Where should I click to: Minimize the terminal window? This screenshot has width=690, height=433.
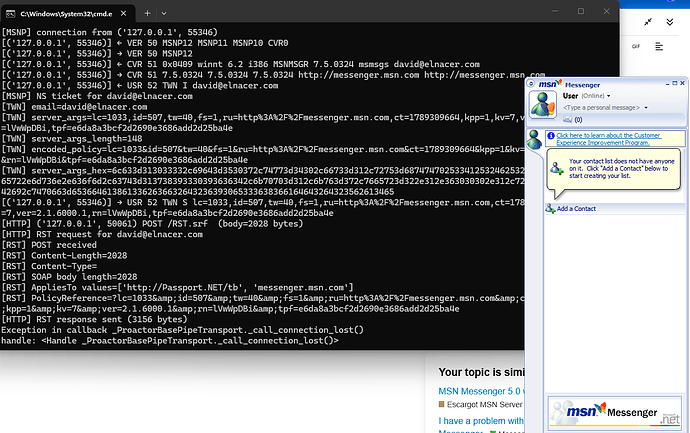[x=555, y=11]
